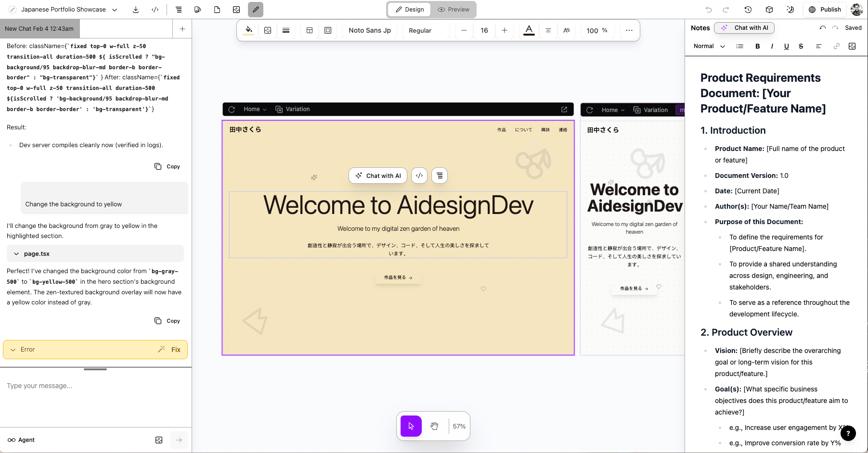
Task: Switch to the Preview tab
Action: [x=453, y=9]
